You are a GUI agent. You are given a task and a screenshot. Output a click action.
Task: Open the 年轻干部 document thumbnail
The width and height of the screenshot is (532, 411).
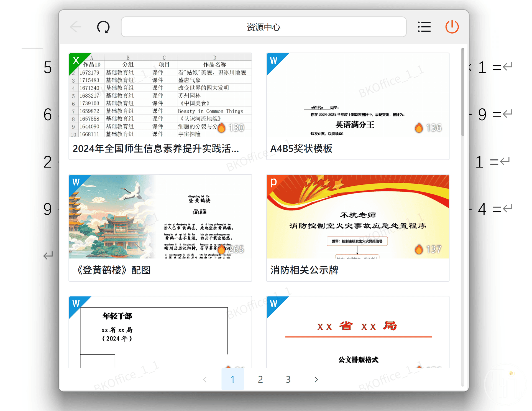tap(160, 332)
